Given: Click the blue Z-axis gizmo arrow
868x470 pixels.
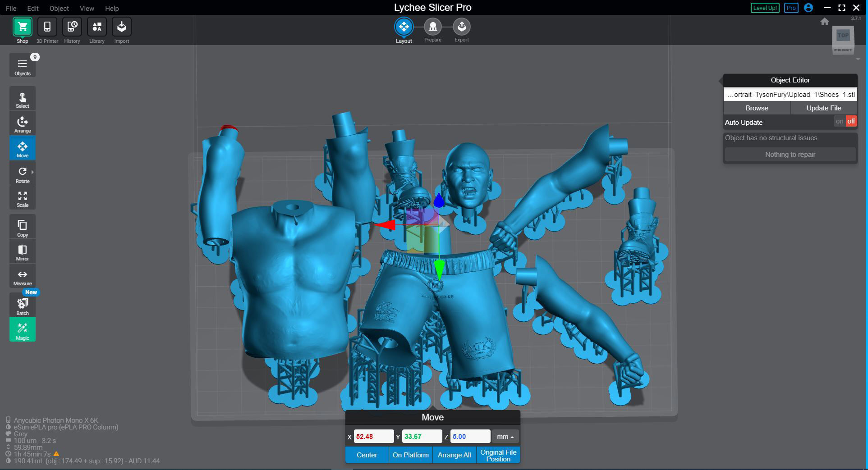Looking at the screenshot, I should tap(439, 201).
